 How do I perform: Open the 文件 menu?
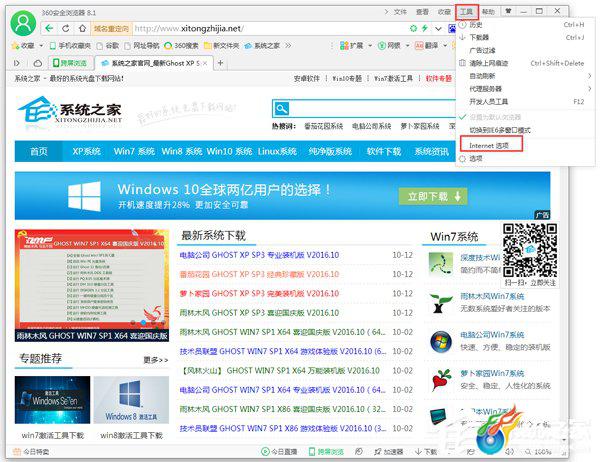pos(400,12)
